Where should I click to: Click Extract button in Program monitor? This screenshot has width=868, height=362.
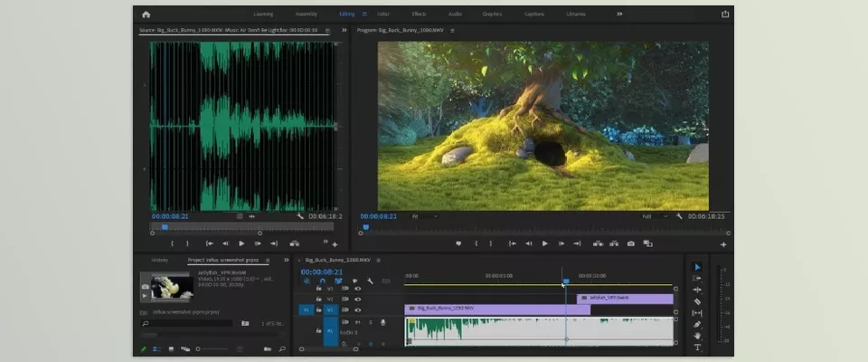pyautogui.click(x=614, y=243)
